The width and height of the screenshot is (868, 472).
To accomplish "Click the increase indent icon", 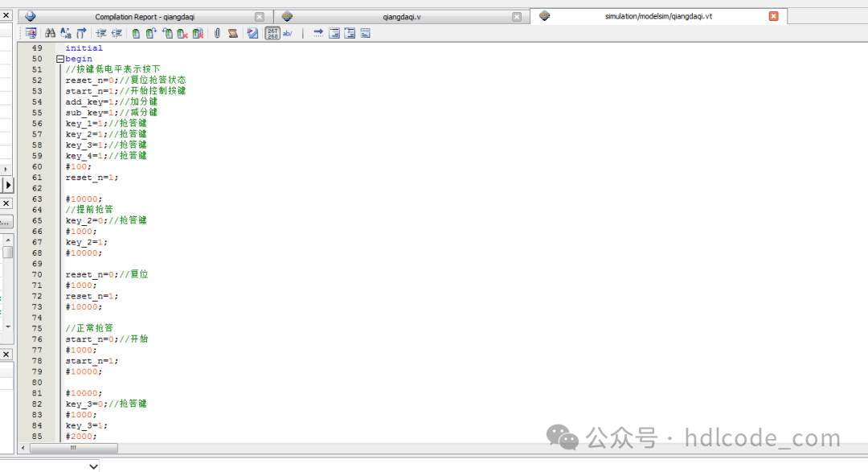I will [x=101, y=33].
